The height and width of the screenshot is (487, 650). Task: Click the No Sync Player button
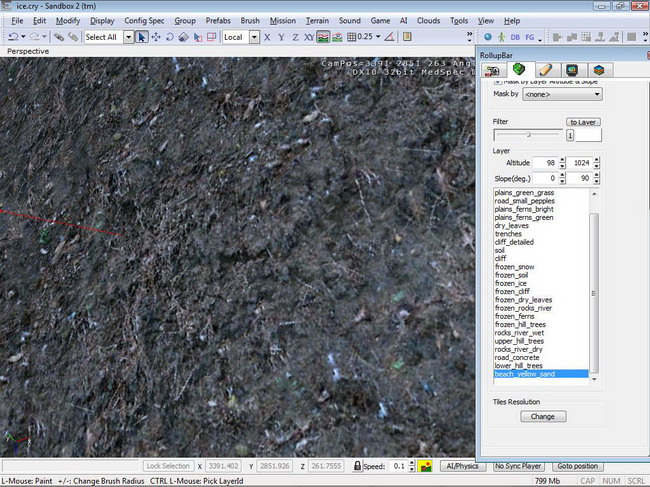point(518,466)
